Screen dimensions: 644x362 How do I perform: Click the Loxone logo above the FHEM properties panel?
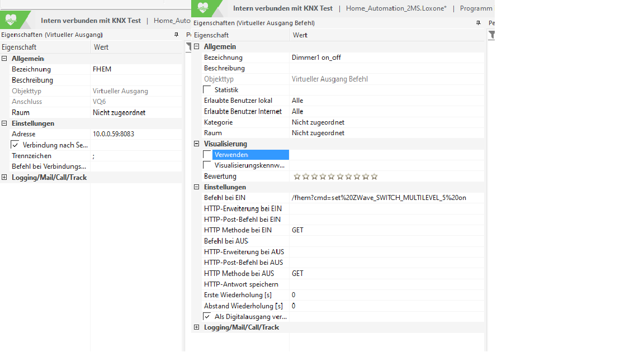(11, 20)
